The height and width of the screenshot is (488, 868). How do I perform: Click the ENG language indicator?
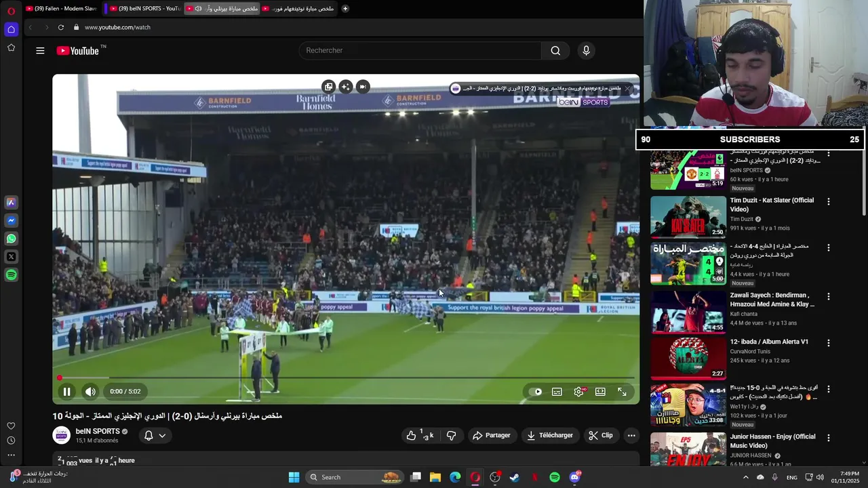pyautogui.click(x=791, y=477)
